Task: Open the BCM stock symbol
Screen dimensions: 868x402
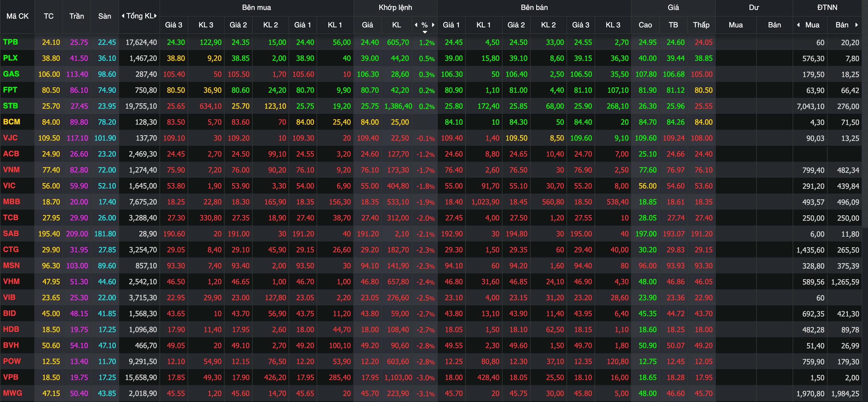Action: (x=11, y=122)
